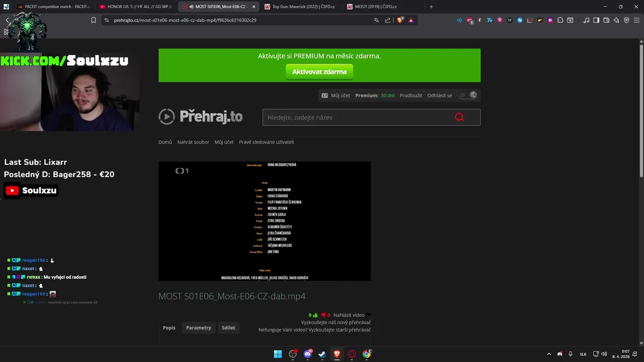Image resolution: width=644 pixels, height=362 pixels.
Task: Click the video title MOST S01E06_Most-E06-CZ-dab.mp4
Action: coord(232,296)
